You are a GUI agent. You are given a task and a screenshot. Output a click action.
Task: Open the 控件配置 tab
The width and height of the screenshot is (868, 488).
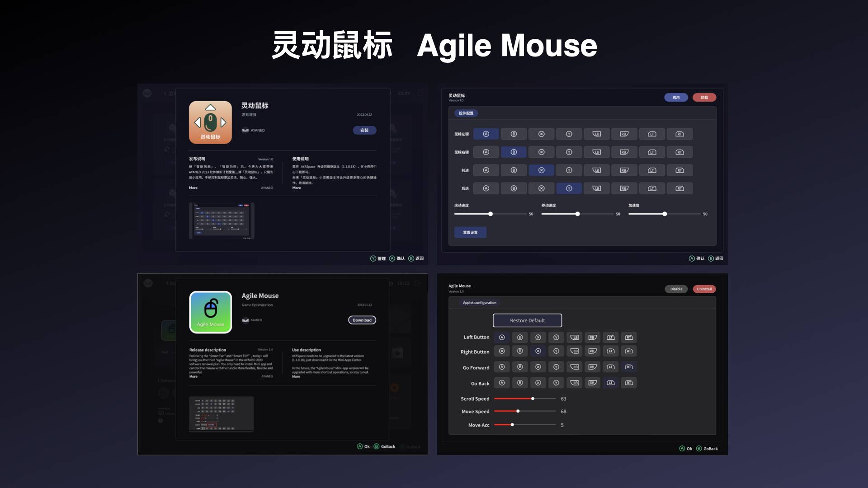[466, 113]
